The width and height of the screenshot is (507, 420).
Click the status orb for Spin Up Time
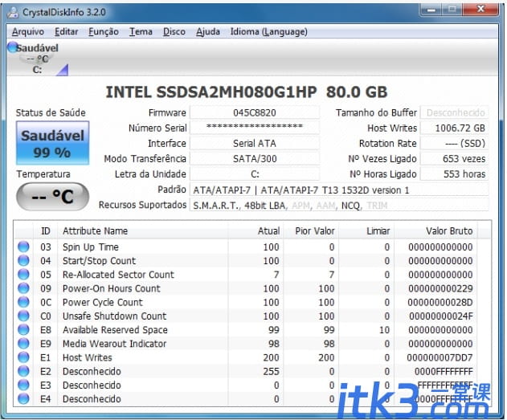click(23, 247)
